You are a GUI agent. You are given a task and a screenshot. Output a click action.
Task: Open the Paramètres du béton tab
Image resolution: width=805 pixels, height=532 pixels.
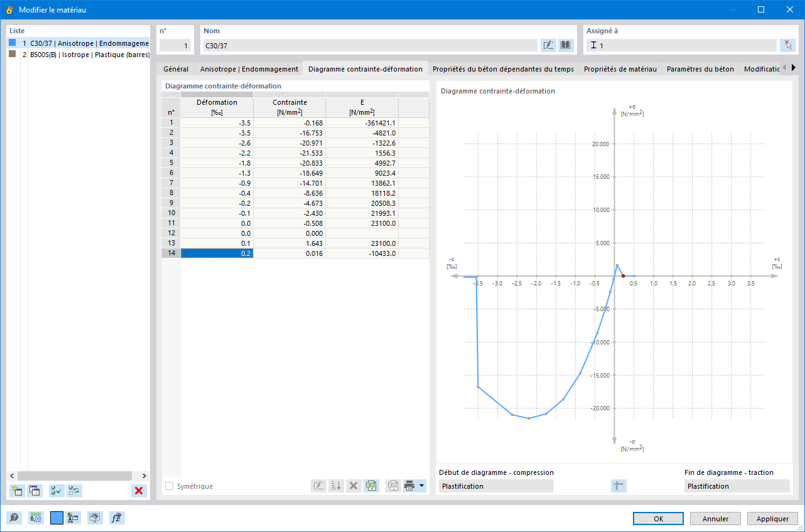point(700,69)
